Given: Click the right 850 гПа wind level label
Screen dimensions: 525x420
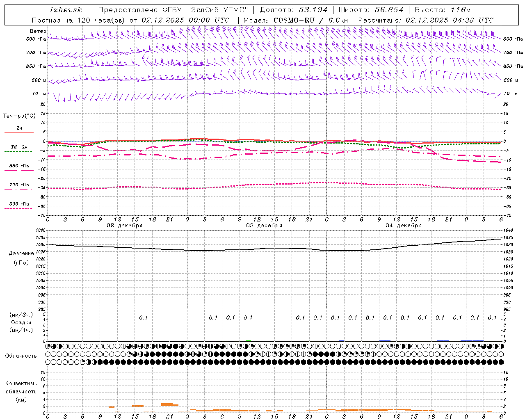Looking at the screenshot, I should click(513, 66).
